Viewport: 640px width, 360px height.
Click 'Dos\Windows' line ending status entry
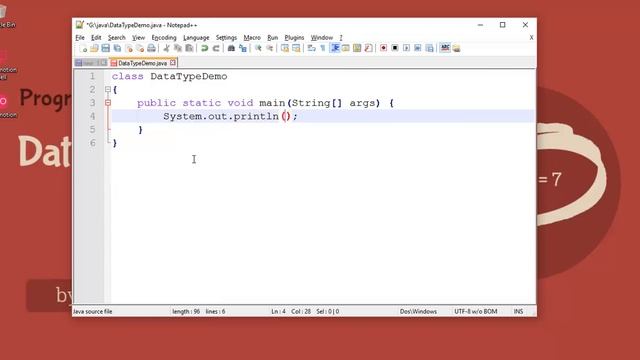point(418,311)
